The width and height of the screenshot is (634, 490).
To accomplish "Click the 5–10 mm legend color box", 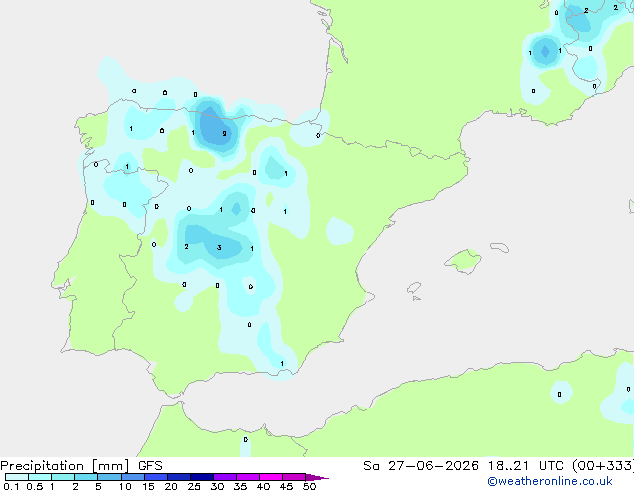I will (109, 477).
